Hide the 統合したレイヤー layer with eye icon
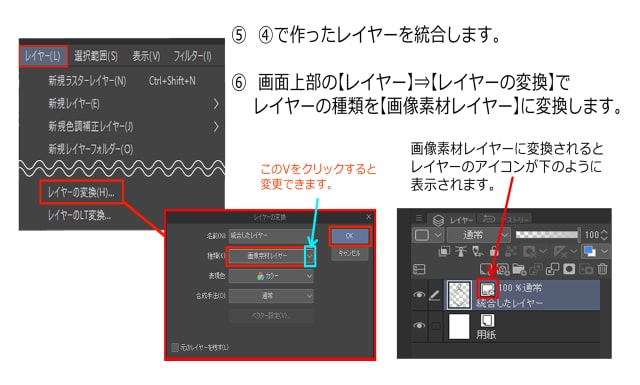640x385 pixels. (419, 294)
